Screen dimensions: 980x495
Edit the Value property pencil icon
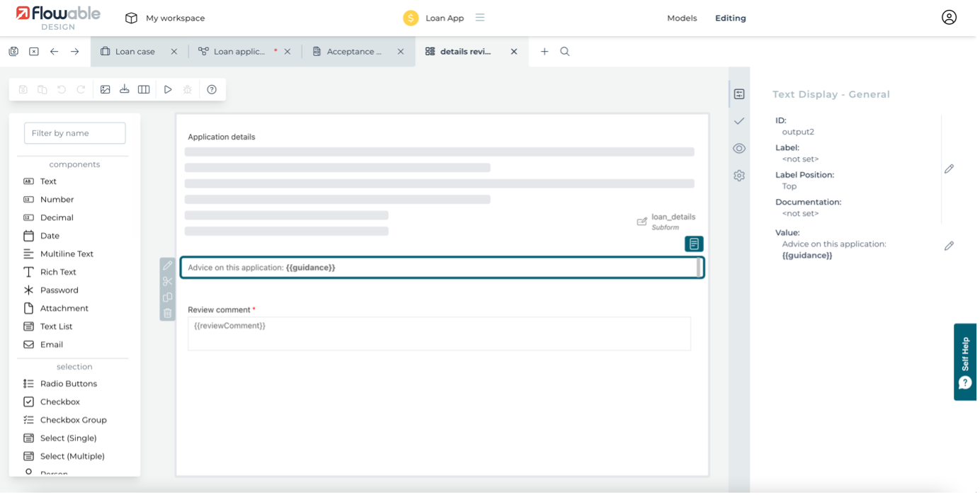[949, 246]
